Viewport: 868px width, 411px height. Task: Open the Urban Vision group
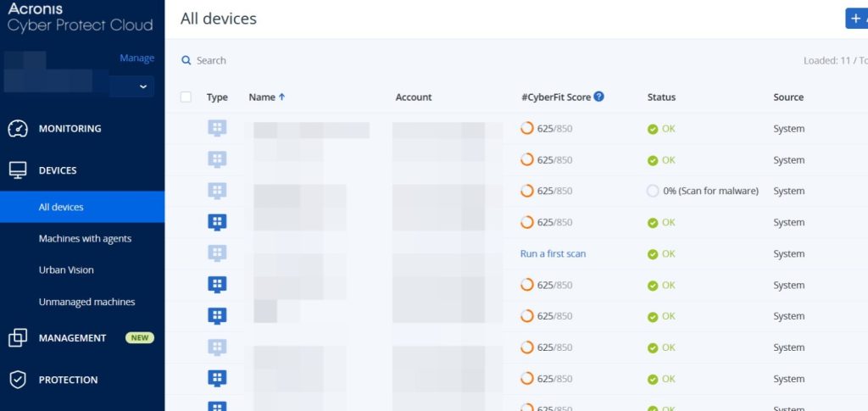[66, 270]
